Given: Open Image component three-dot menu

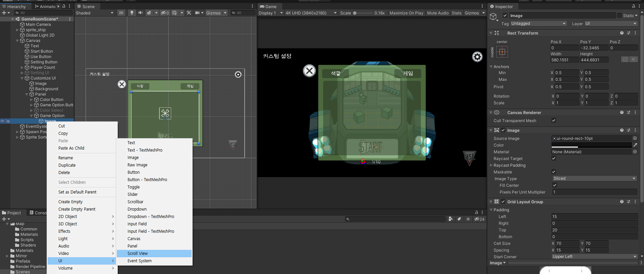Looking at the screenshot, I should point(635,130).
